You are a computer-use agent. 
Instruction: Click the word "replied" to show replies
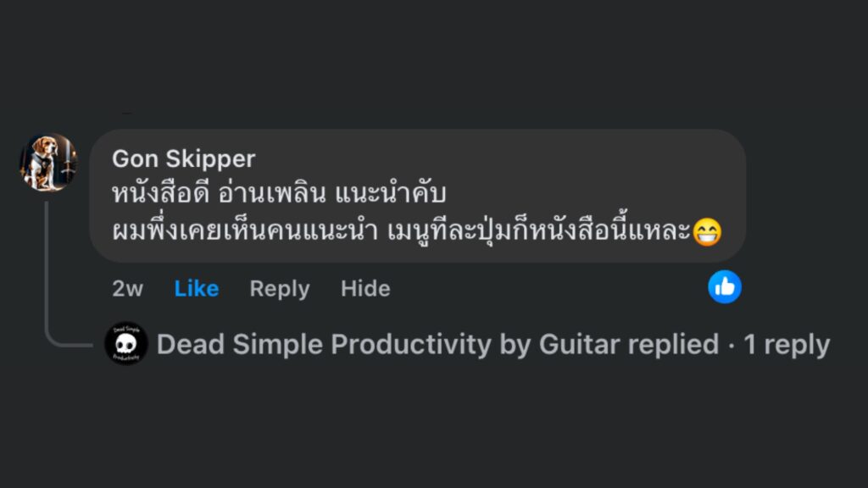673,345
